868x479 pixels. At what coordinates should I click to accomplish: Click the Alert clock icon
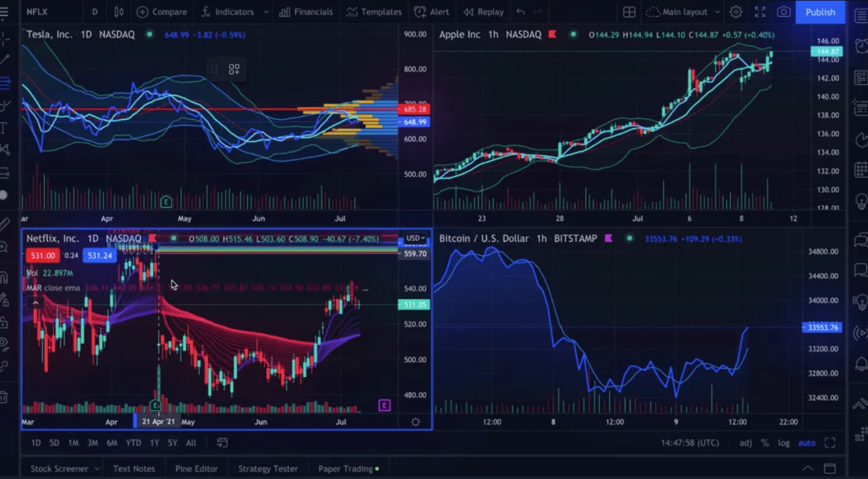pyautogui.click(x=420, y=12)
